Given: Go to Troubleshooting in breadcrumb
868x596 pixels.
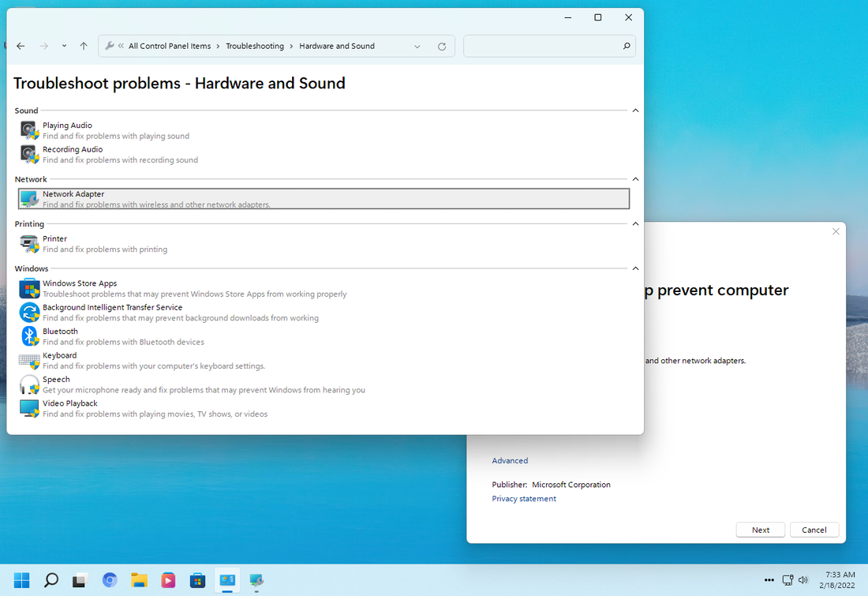Looking at the screenshot, I should pyautogui.click(x=255, y=46).
